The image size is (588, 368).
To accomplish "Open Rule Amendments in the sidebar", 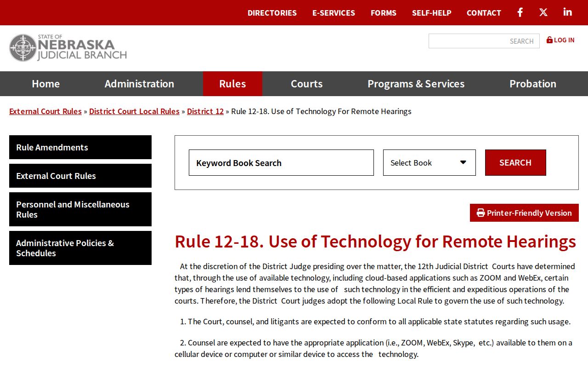I will [80, 147].
